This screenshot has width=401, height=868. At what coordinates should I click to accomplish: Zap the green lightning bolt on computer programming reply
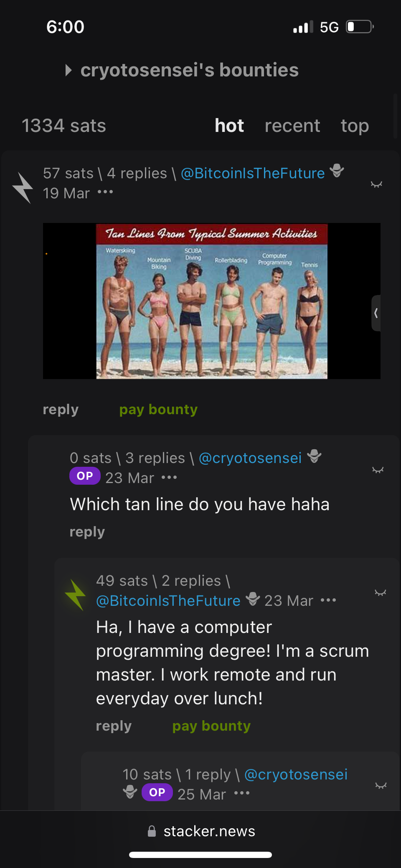point(76,595)
